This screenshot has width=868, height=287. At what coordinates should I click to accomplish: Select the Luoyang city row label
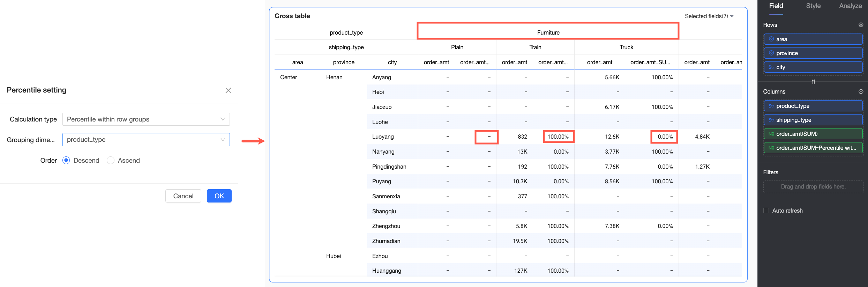point(383,137)
